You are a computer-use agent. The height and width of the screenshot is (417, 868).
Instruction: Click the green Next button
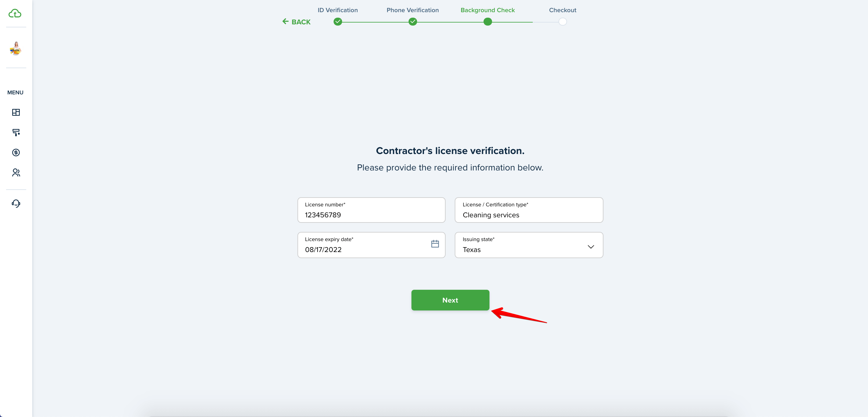(x=450, y=300)
